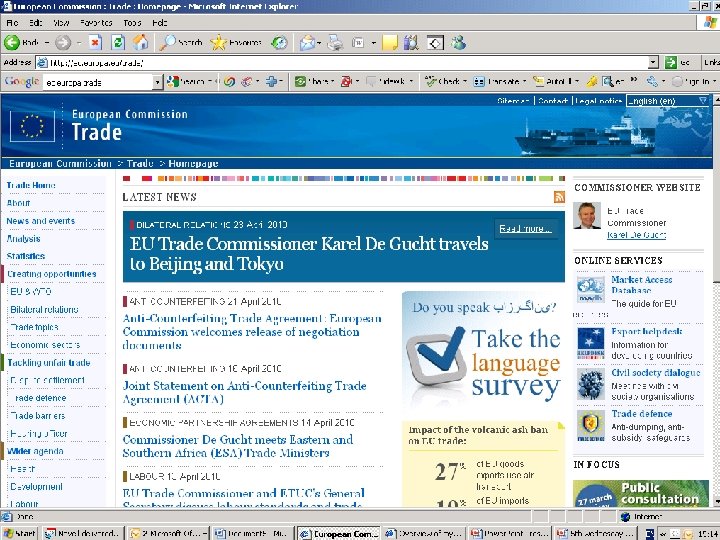Open Bilateral relations in left navigation
The width and height of the screenshot is (720, 540).
click(x=44, y=309)
